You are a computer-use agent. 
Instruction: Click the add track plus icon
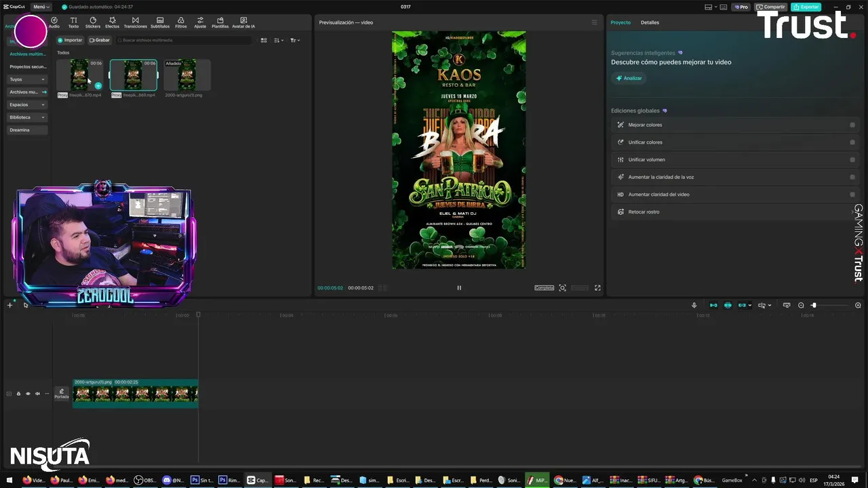[x=9, y=305]
